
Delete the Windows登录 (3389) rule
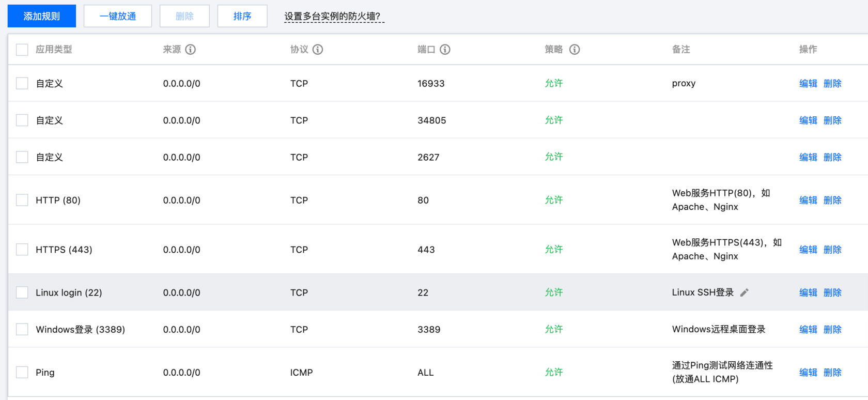pos(832,329)
